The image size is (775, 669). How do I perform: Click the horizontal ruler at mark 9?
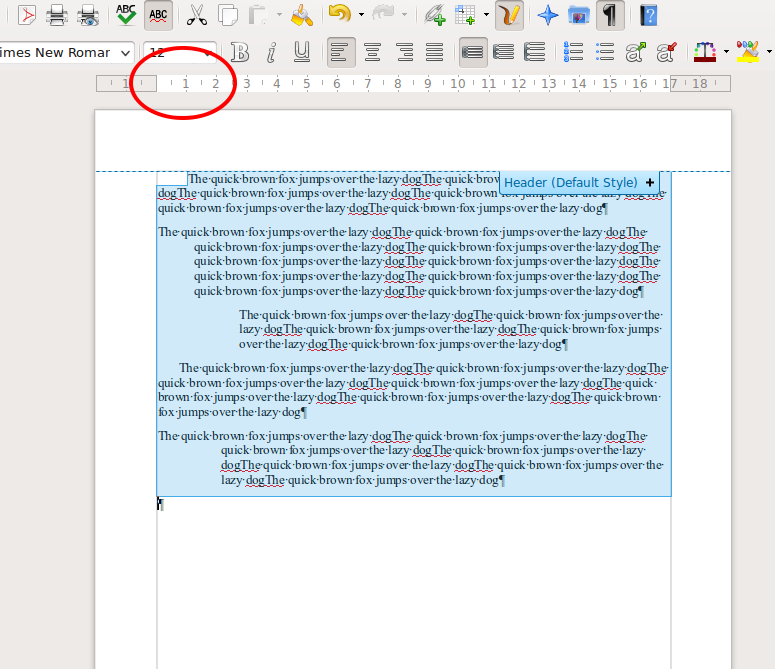pos(427,84)
